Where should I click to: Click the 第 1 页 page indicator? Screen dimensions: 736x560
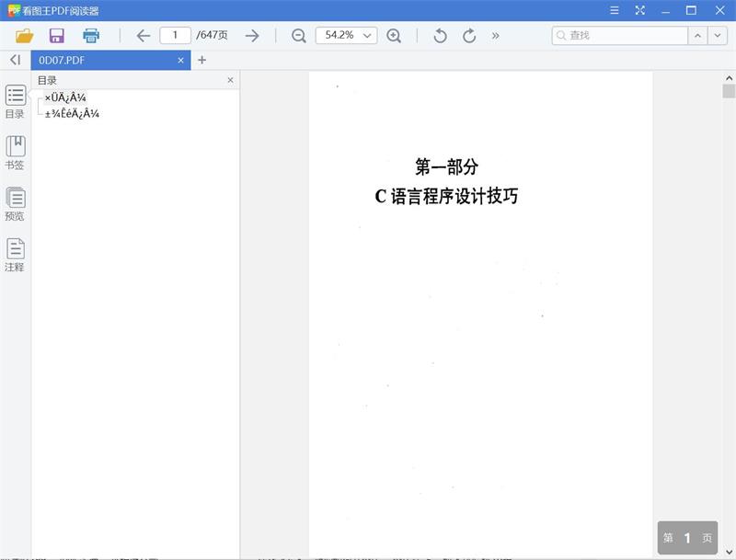(x=687, y=538)
